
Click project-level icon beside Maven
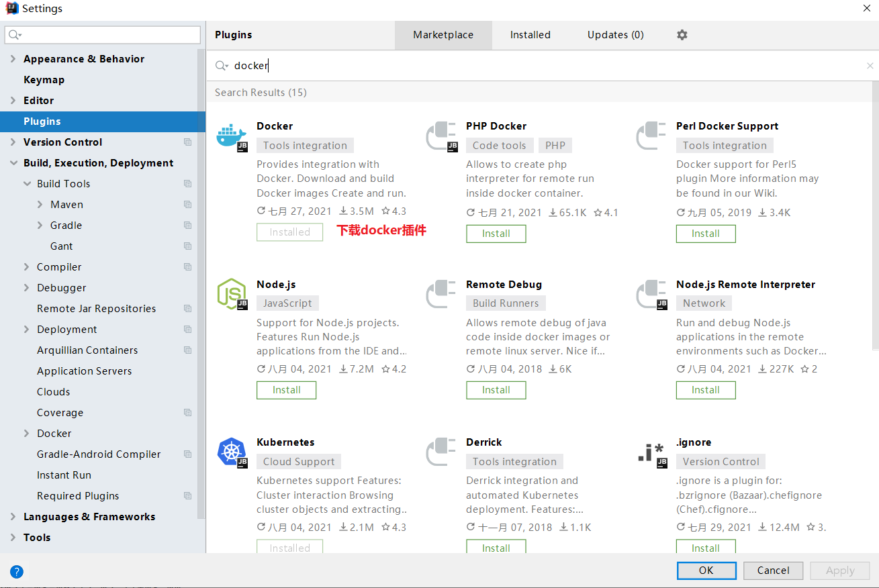point(187,205)
